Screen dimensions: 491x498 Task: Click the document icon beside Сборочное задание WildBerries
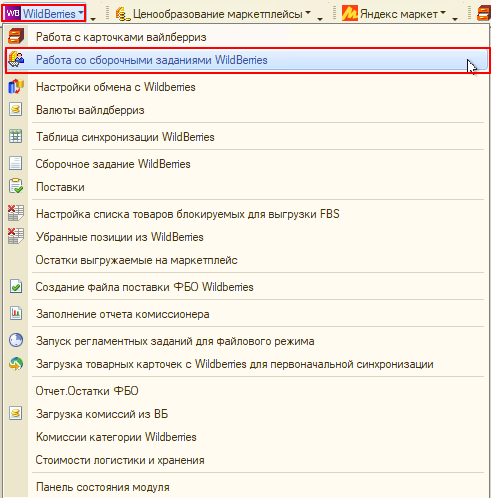coord(15,163)
